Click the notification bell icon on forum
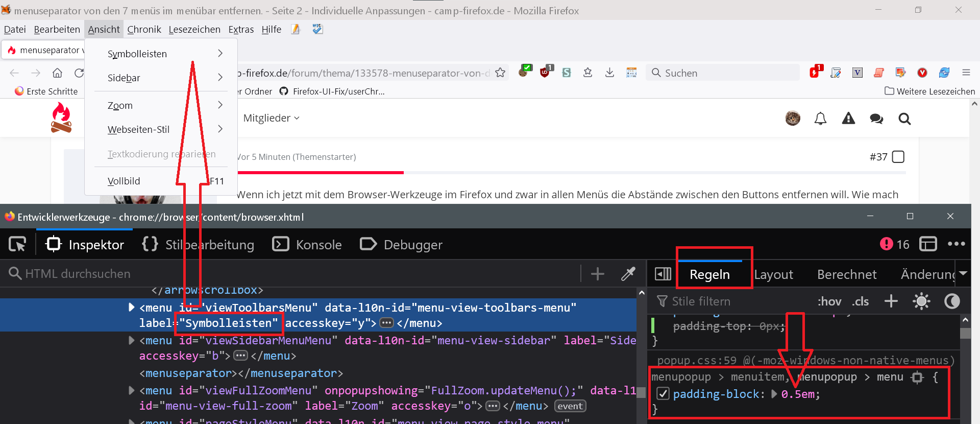980x424 pixels. pyautogui.click(x=820, y=119)
